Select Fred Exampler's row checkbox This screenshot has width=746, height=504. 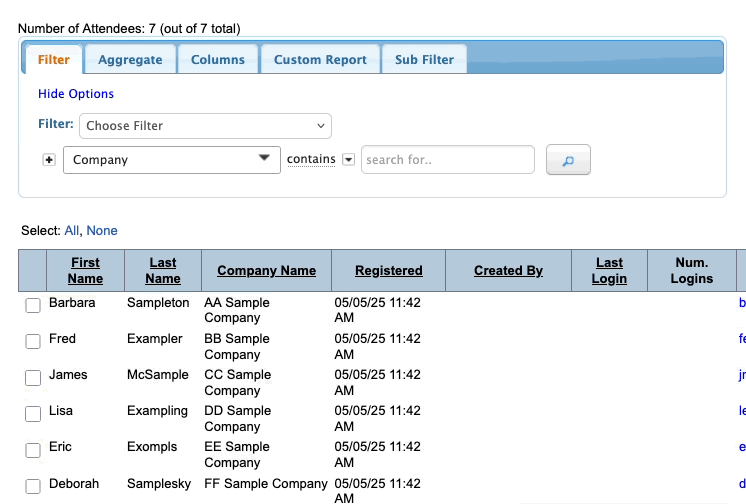tap(33, 342)
